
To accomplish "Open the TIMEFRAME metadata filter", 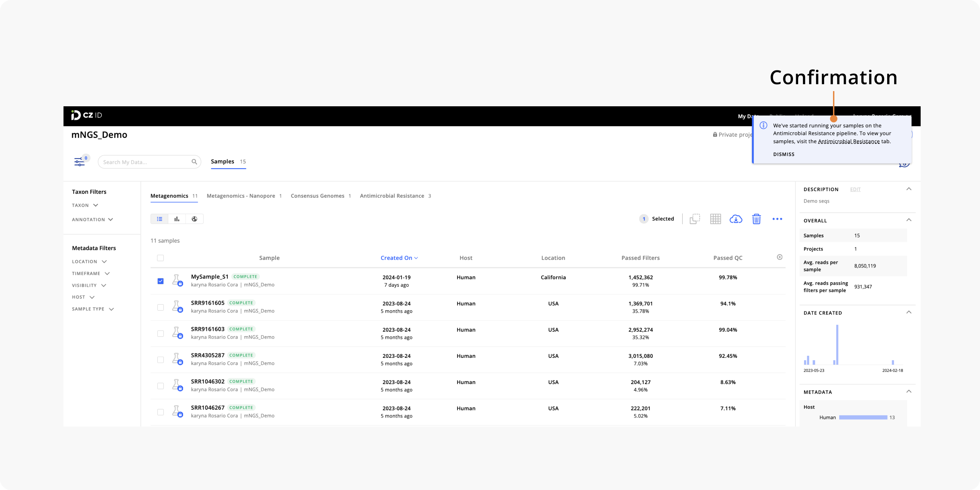I will pos(91,274).
